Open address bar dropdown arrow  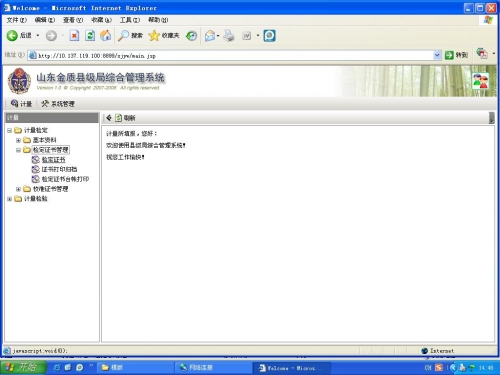pos(437,55)
